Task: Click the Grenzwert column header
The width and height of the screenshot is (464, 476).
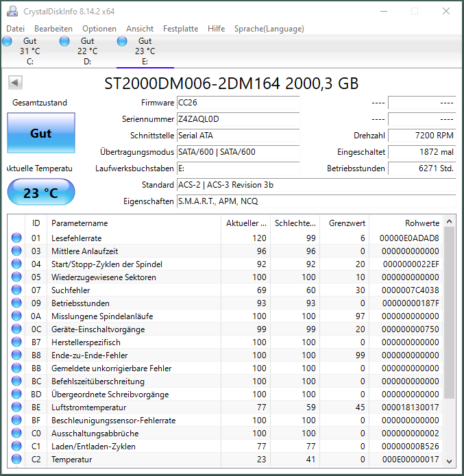Action: (x=345, y=223)
